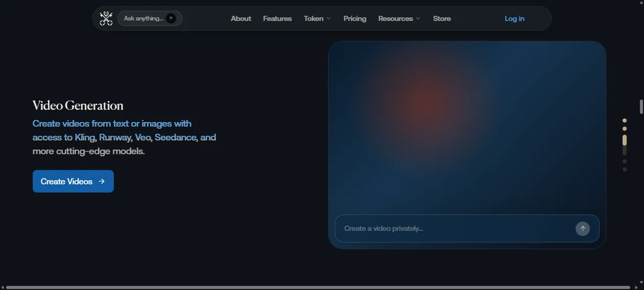Visit the Store link in navbar

click(442, 18)
